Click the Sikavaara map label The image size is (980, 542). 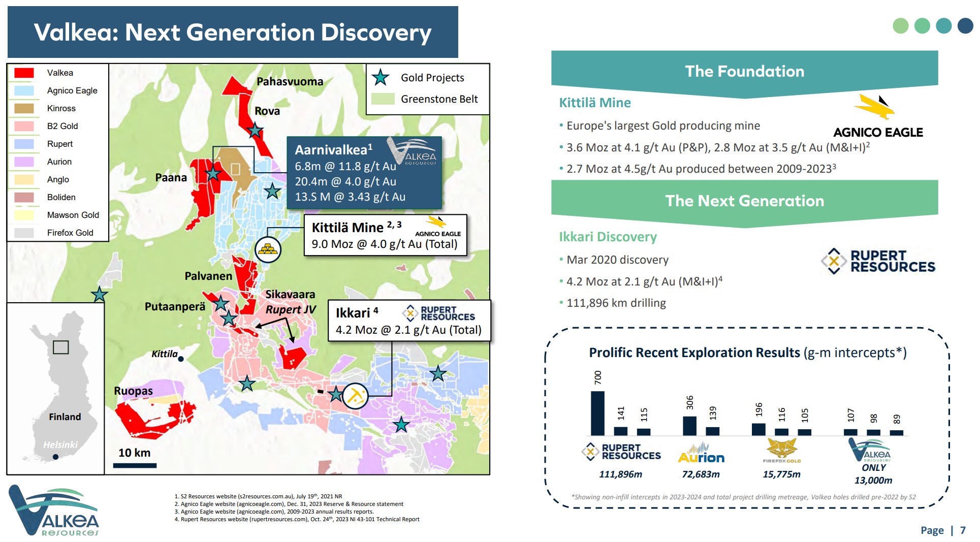pyautogui.click(x=290, y=294)
